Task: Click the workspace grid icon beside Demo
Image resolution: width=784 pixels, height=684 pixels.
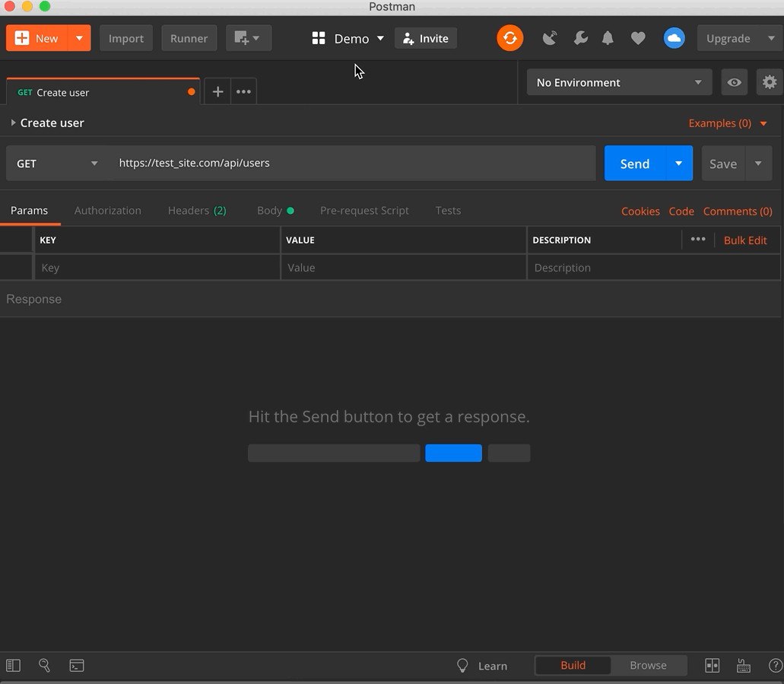Action: coord(319,38)
